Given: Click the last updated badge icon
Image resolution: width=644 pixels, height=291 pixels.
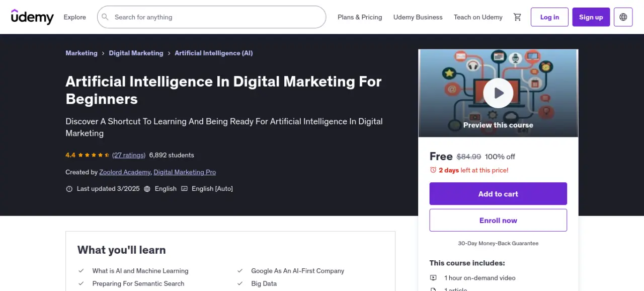Looking at the screenshot, I should tap(69, 189).
